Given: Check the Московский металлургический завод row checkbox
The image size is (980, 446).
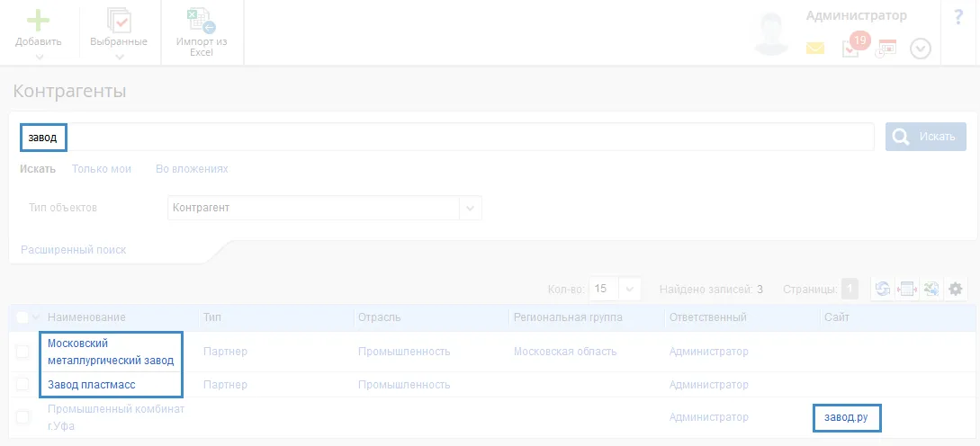Looking at the screenshot, I should (x=22, y=352).
